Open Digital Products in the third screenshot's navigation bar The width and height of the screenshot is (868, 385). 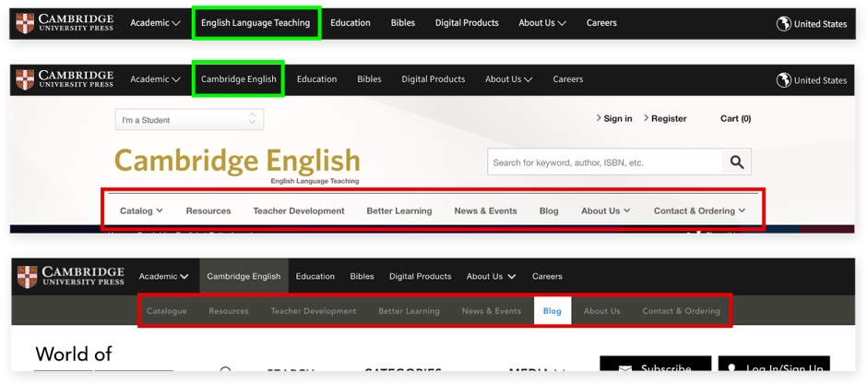tap(420, 276)
